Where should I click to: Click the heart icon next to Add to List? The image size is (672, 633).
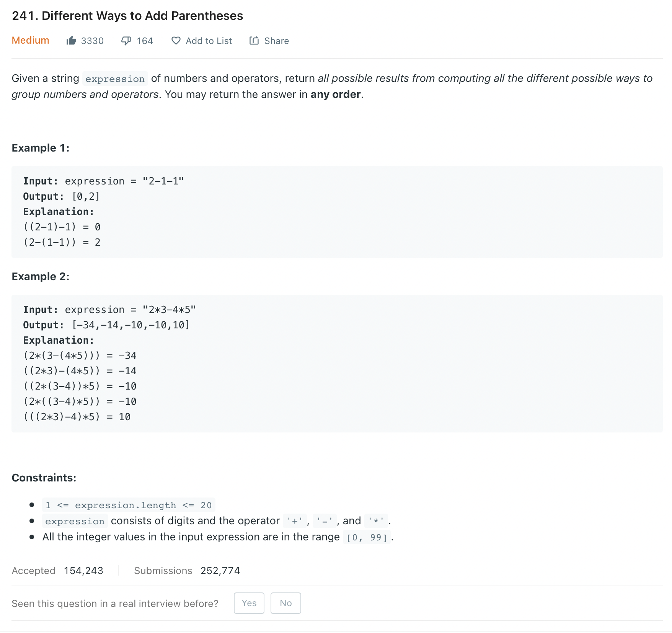click(176, 41)
